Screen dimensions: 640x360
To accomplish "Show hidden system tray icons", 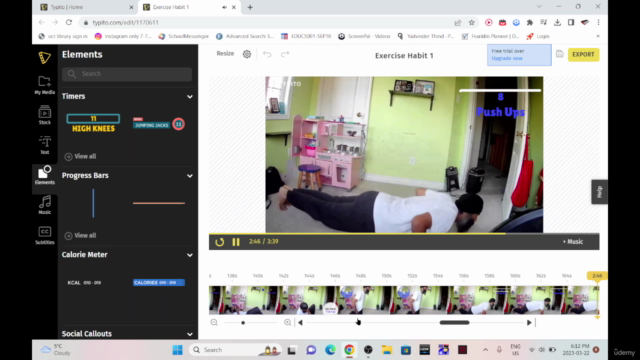I will (x=485, y=350).
